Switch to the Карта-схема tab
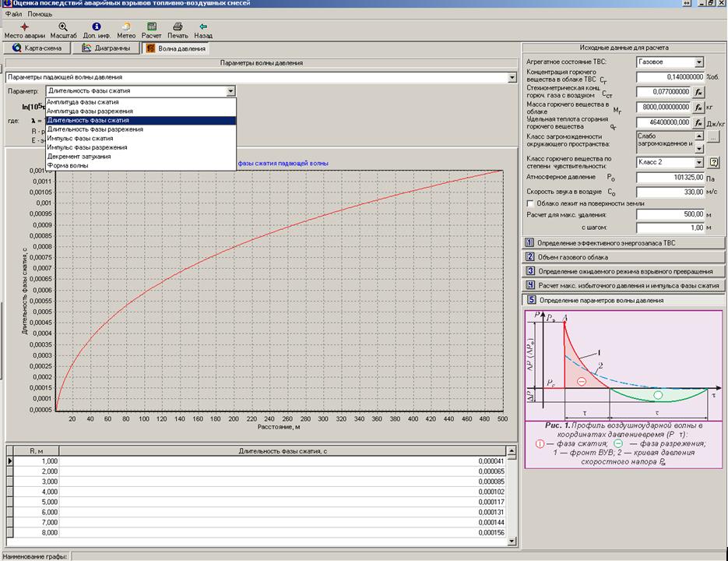The width and height of the screenshot is (728, 561). click(x=41, y=48)
